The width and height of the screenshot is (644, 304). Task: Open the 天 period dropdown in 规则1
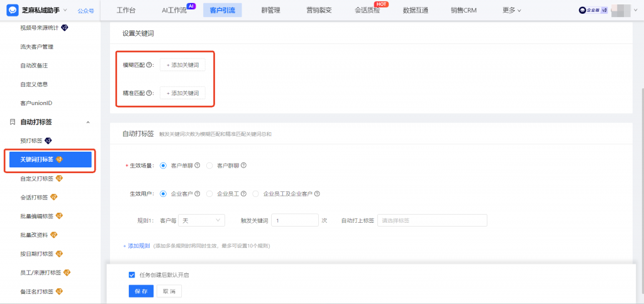pyautogui.click(x=201, y=220)
